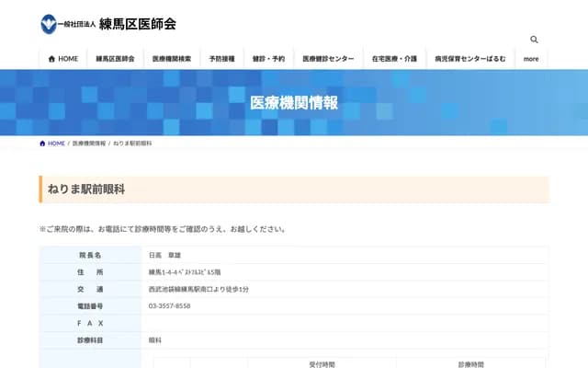Click the 練馬区医師会 site logo
Screen dimensions: 588x368
pyautogui.click(x=108, y=23)
